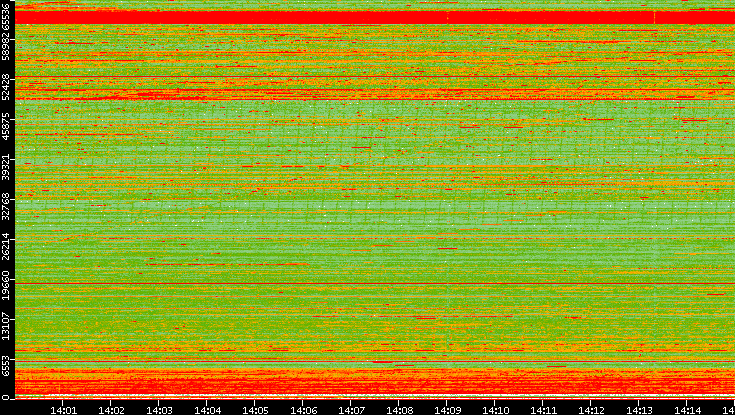Select the 26214 vertical axis label
This screenshot has width=735, height=415.
click(5, 246)
